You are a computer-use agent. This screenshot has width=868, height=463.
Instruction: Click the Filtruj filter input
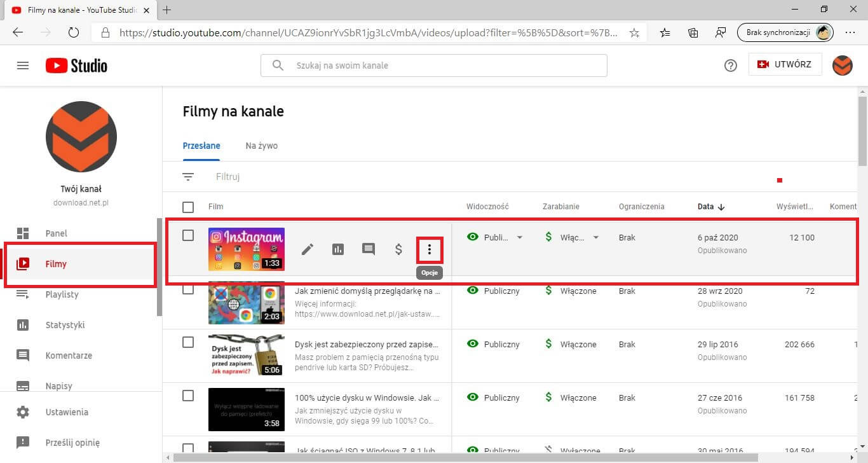click(228, 177)
